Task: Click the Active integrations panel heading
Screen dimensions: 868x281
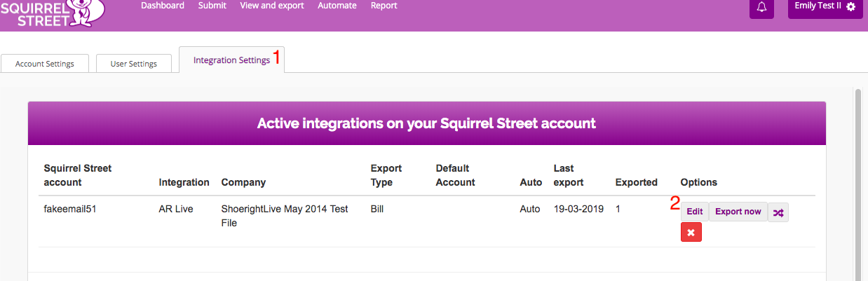Action: click(x=426, y=124)
